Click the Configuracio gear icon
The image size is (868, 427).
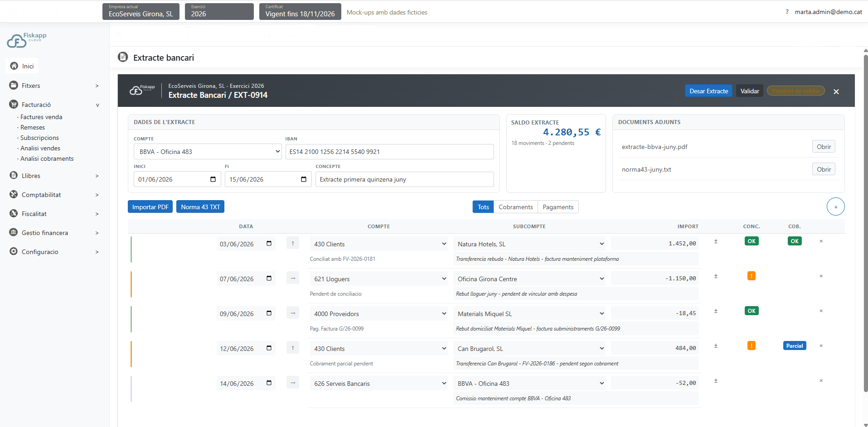coord(14,251)
